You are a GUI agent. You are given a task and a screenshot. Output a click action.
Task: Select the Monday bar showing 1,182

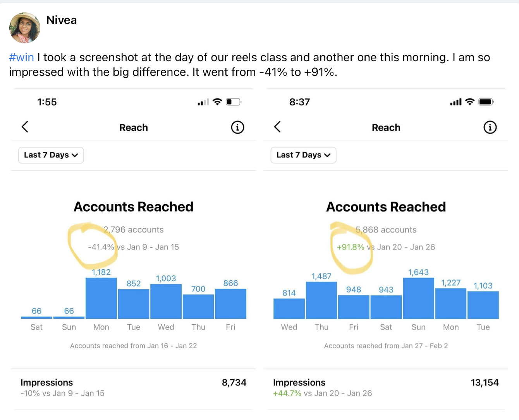pos(101,298)
